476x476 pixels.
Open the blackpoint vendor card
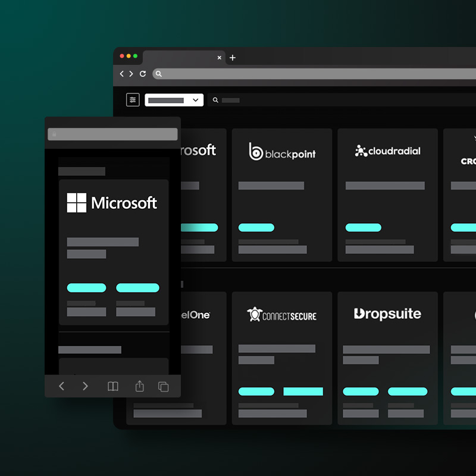click(x=281, y=195)
